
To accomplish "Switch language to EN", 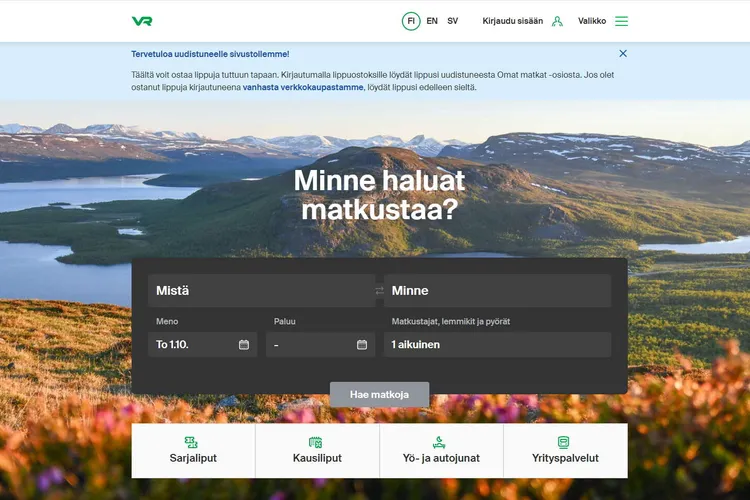I will (432, 21).
